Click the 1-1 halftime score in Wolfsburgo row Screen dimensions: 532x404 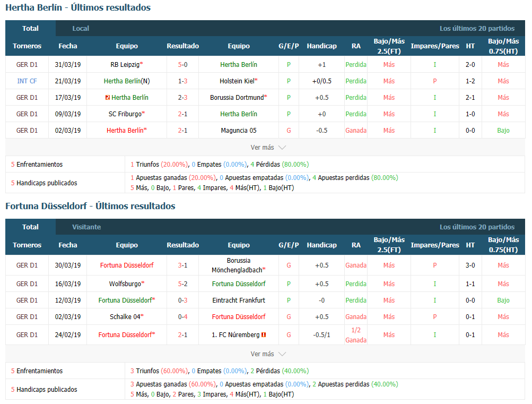coord(470,284)
